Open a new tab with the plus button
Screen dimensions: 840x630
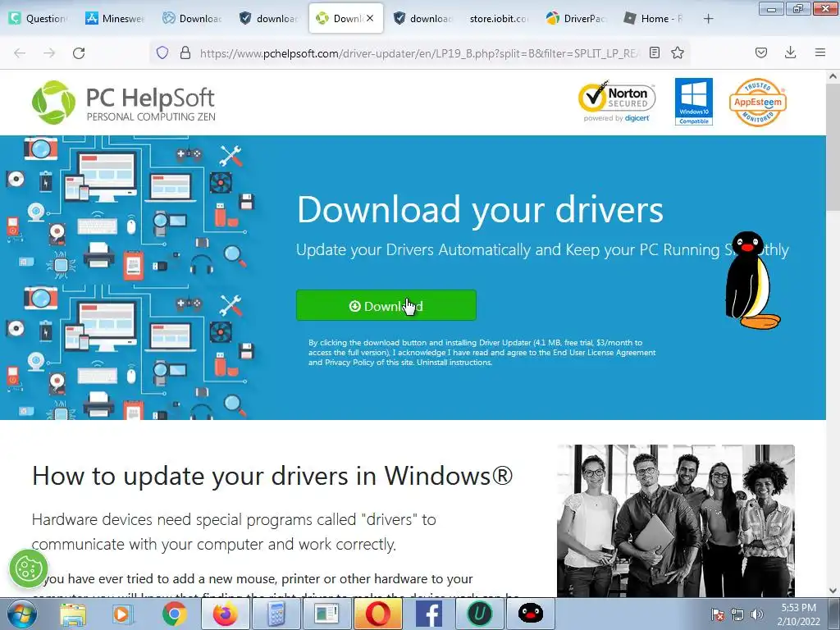coord(708,19)
